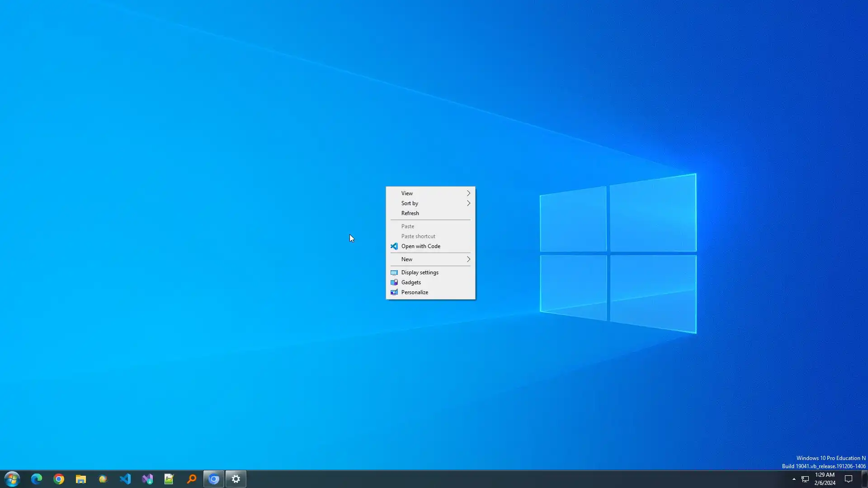This screenshot has width=868, height=488.
Task: Open the network status tray icon
Action: (x=805, y=479)
